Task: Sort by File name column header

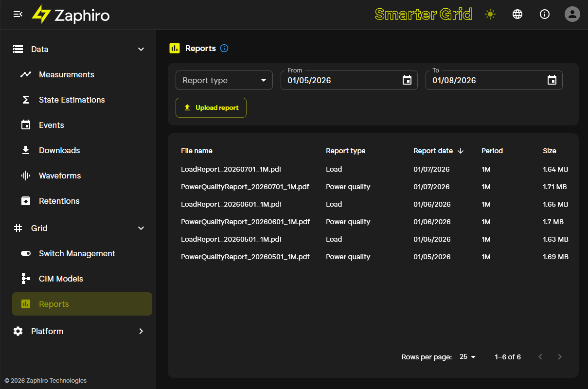Action: tap(196, 151)
